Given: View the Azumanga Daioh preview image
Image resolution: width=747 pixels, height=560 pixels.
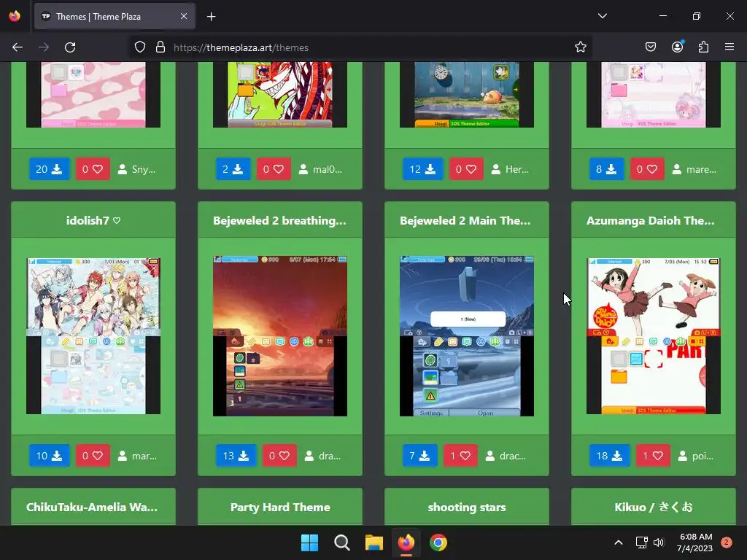Looking at the screenshot, I should point(654,336).
